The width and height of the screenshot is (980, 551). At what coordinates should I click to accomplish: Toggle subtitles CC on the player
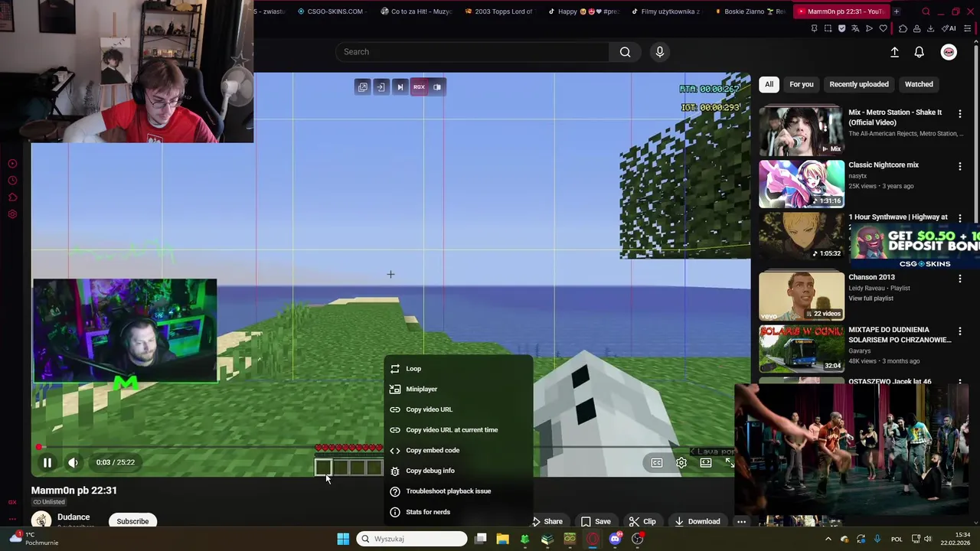[657, 462]
